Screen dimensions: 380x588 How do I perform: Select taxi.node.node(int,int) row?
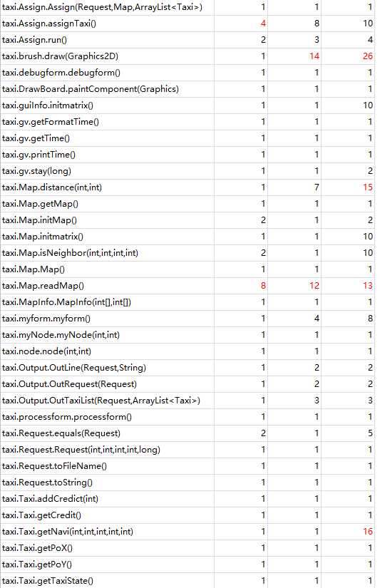click(x=46, y=351)
